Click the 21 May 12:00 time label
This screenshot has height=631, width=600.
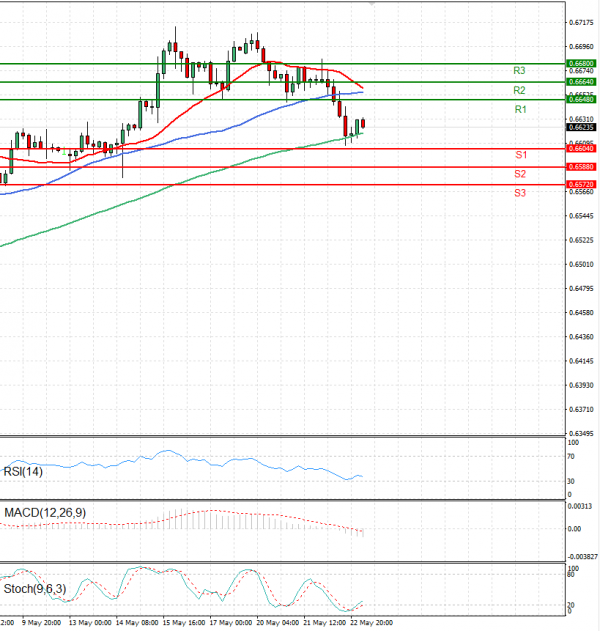[x=325, y=623]
